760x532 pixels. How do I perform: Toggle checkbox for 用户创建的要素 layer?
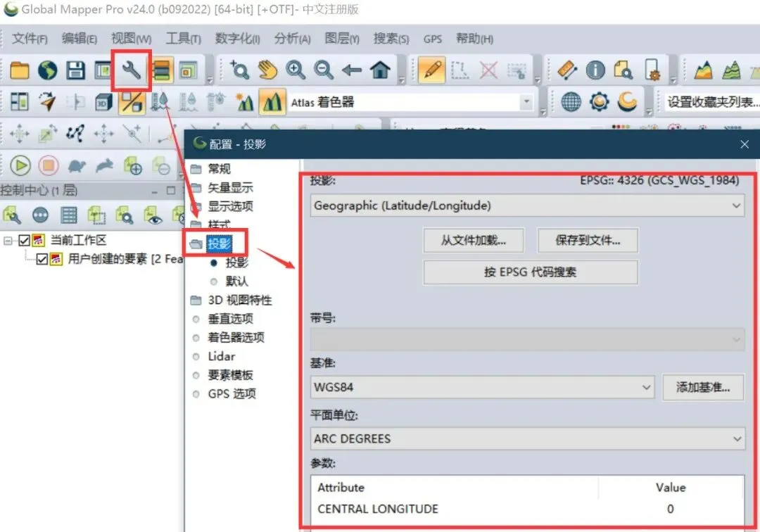click(42, 259)
